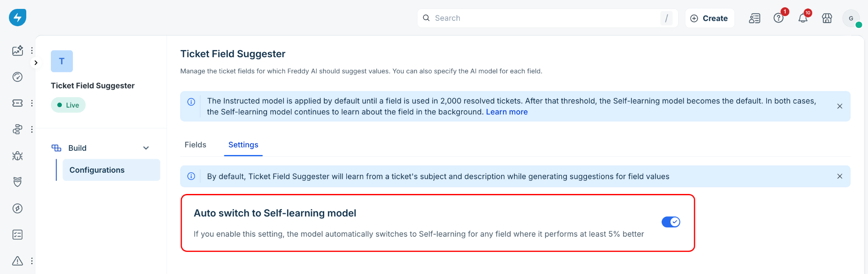Viewport: 868px width, 274px height.
Task: Click the Build menu label
Action: (77, 148)
